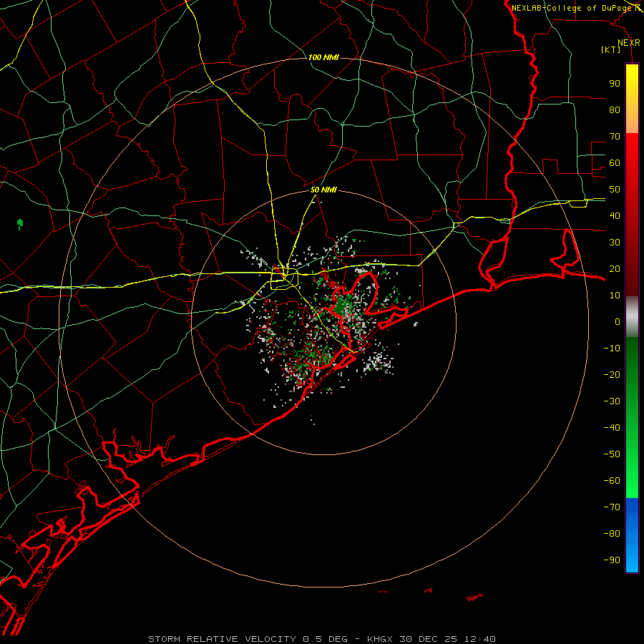Click the 20 value on velocity scale
This screenshot has width=644, height=644.
pyautogui.click(x=615, y=268)
